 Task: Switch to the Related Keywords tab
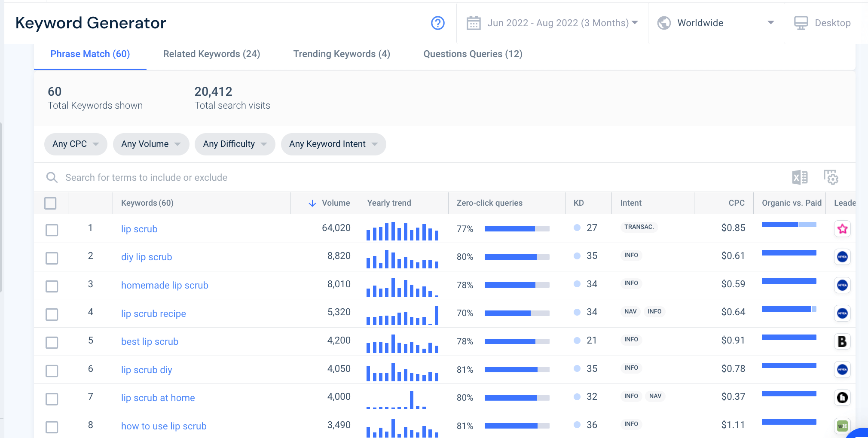(x=211, y=54)
